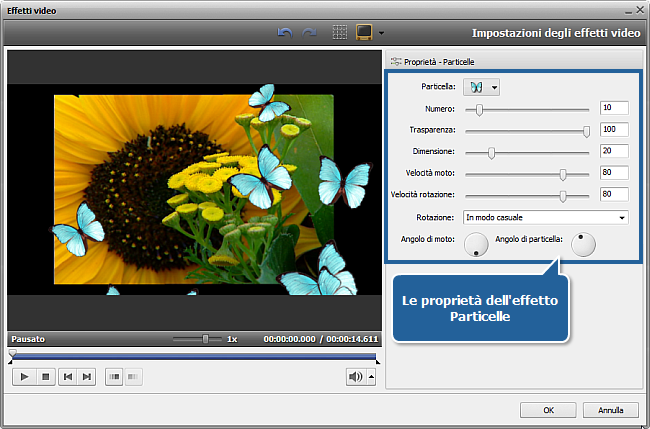Click the OK button
650x429 pixels.
coord(548,410)
